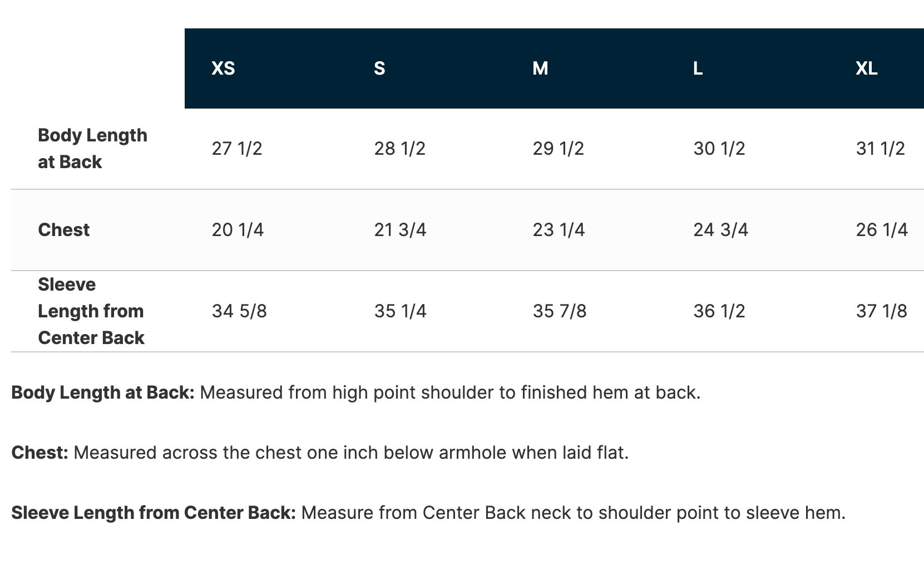Click the XS chest value 20 1/4
The height and width of the screenshot is (569, 924).
coord(238,229)
